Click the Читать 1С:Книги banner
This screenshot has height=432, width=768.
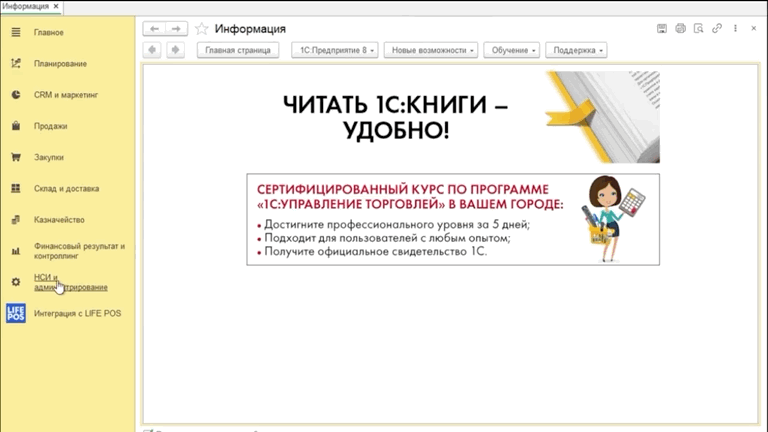[x=453, y=117]
